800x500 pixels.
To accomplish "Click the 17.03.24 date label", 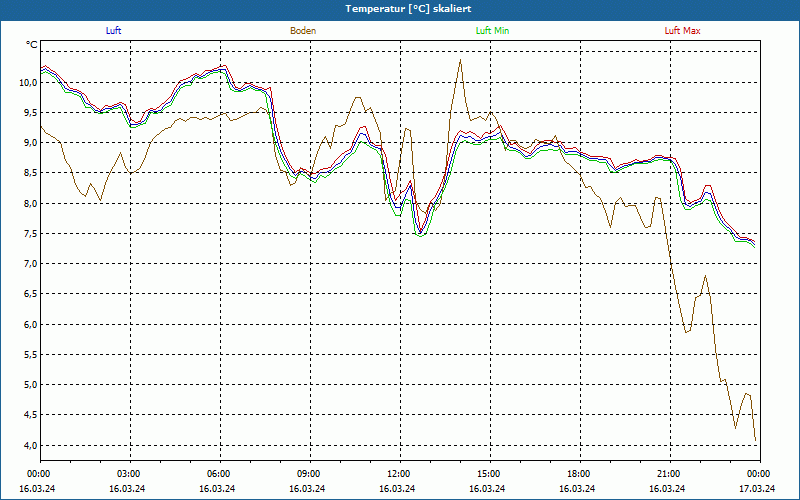I will coord(759,488).
